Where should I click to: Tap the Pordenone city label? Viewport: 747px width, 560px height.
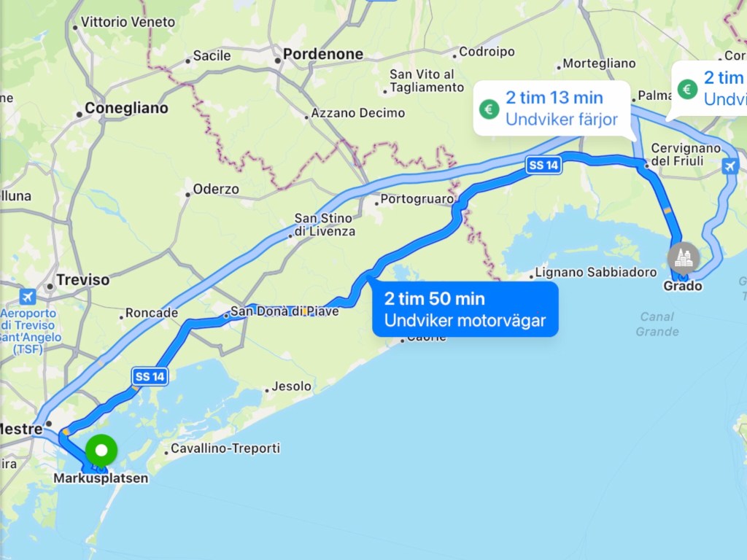click(323, 54)
